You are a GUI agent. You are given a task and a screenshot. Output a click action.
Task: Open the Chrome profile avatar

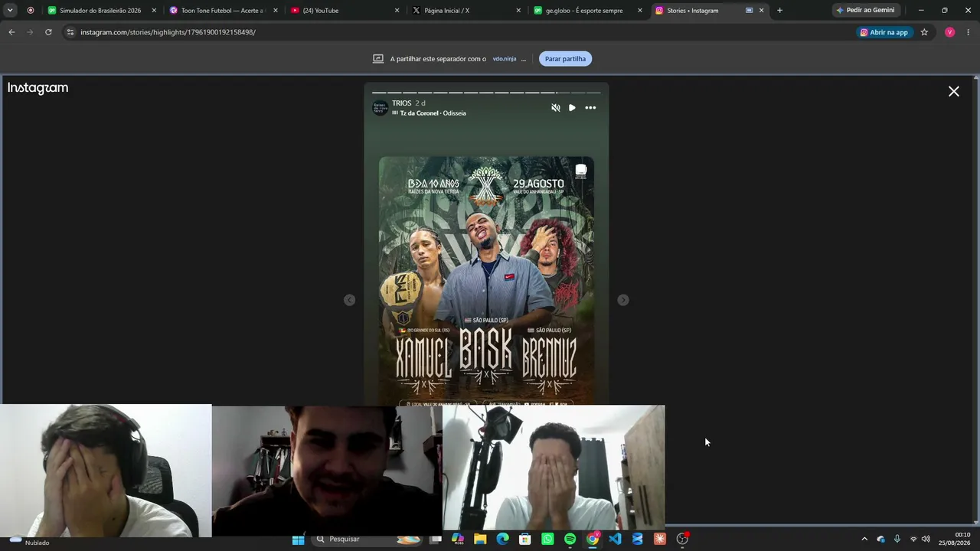pyautogui.click(x=949, y=32)
